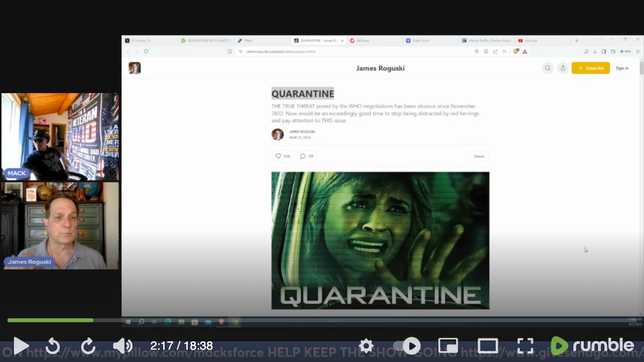Go back with browser back arrow

[x=128, y=51]
